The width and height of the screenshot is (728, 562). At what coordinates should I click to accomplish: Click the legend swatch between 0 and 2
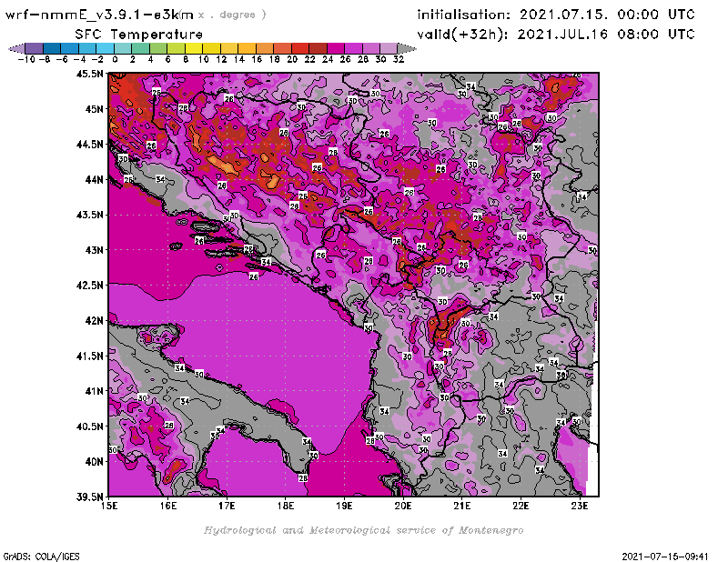tap(123, 48)
